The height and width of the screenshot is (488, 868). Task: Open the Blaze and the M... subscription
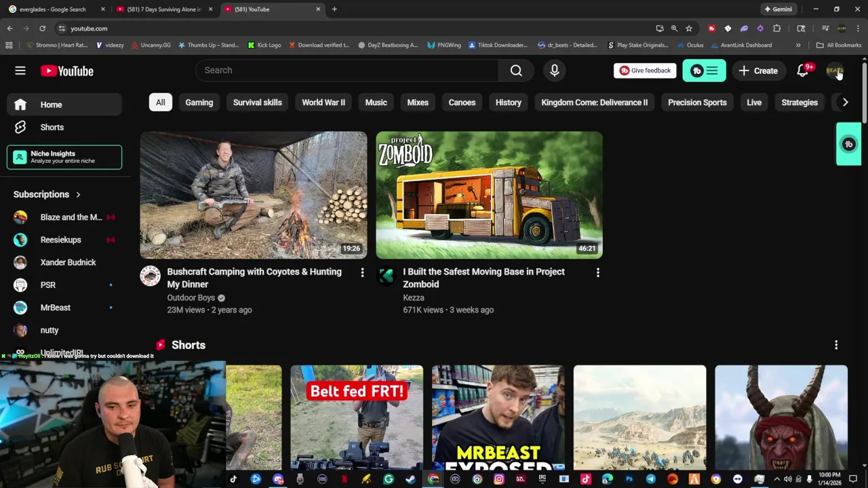(x=64, y=217)
